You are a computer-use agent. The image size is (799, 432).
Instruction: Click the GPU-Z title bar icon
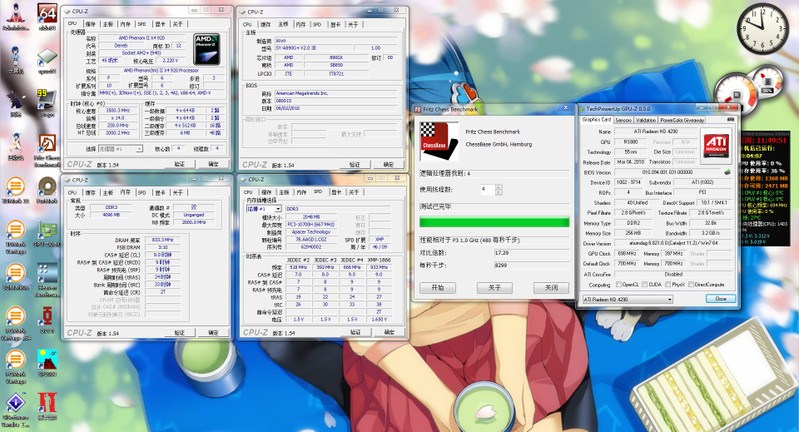[x=582, y=109]
